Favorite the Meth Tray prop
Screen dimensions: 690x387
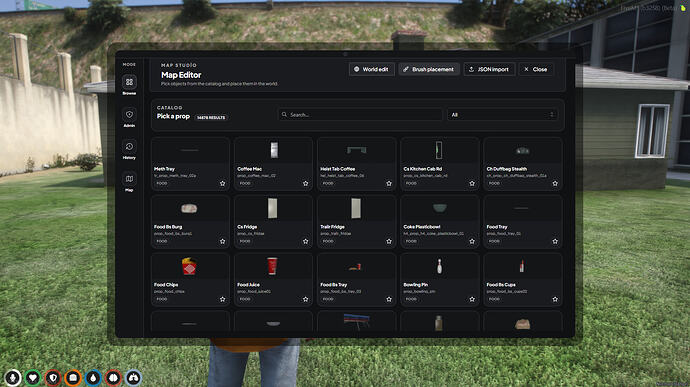222,183
